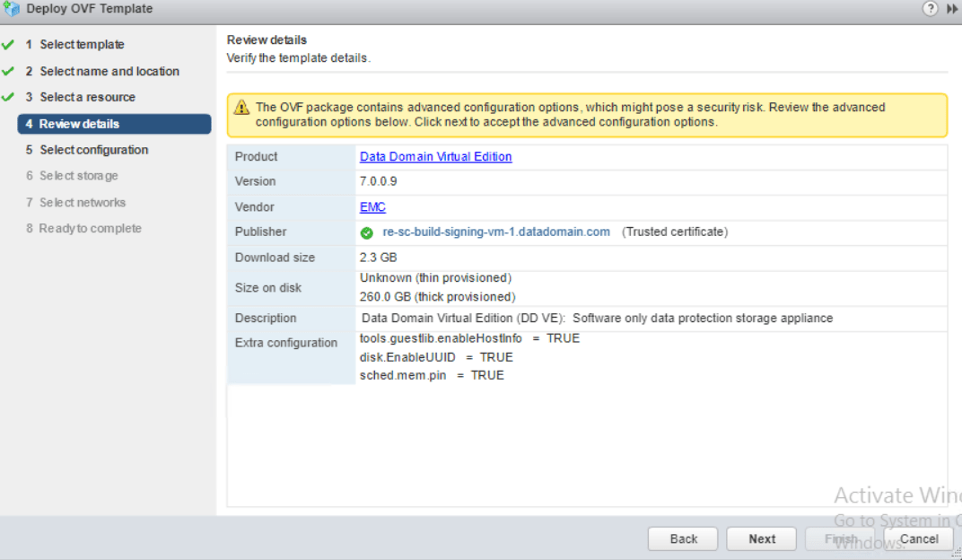Click the Unknown (thin provisioned) text

pos(435,278)
